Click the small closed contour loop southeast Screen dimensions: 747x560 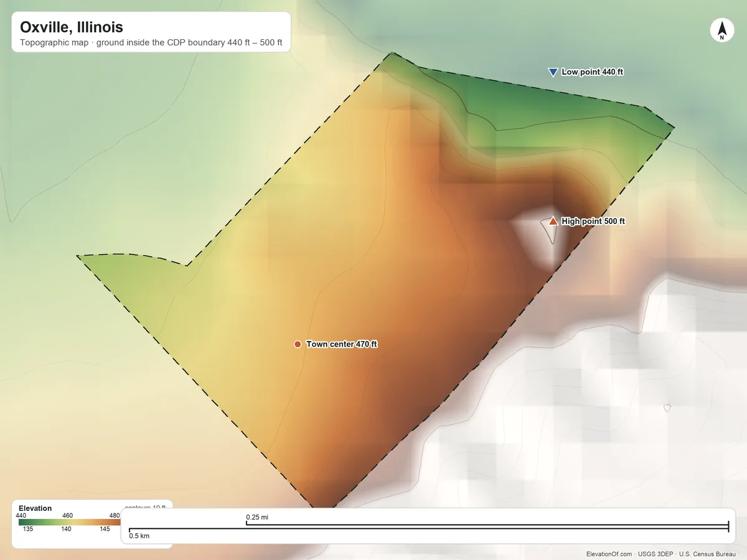[667, 408]
